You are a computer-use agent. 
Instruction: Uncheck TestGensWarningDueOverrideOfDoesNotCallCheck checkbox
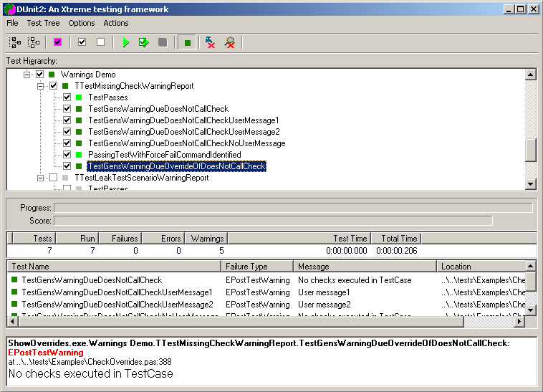(67, 166)
